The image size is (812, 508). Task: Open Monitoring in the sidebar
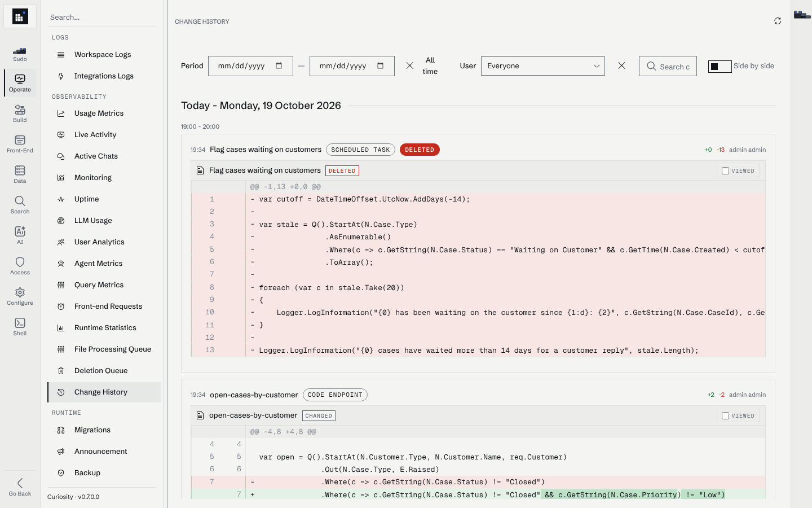pyautogui.click(x=104, y=178)
